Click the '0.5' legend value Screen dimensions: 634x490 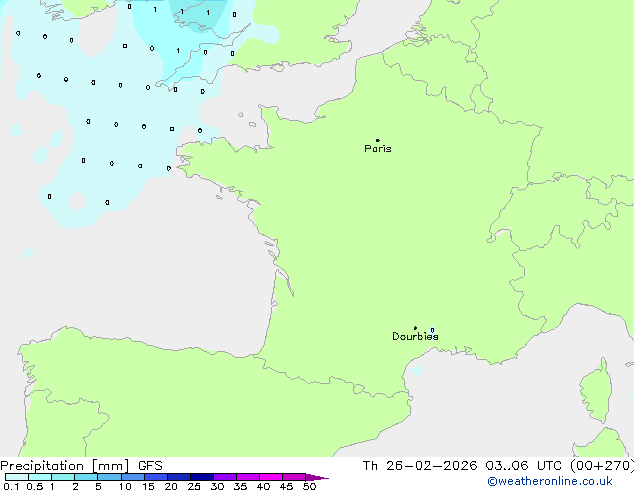[35, 486]
